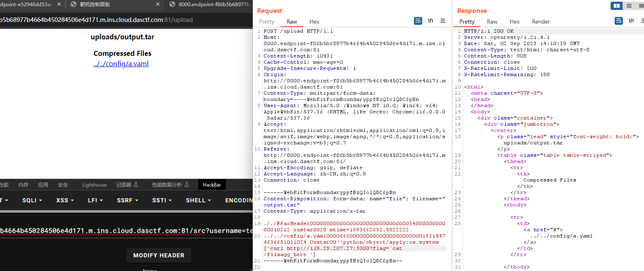Click table class="table table-striped" response line

point(554,155)
